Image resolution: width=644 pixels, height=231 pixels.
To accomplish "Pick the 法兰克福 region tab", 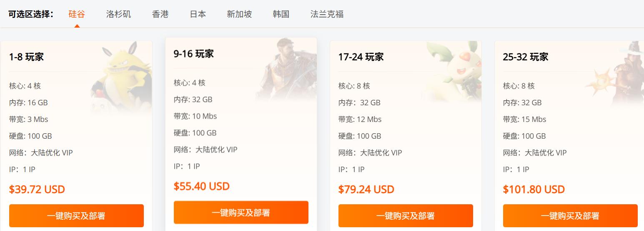I will coord(327,14).
